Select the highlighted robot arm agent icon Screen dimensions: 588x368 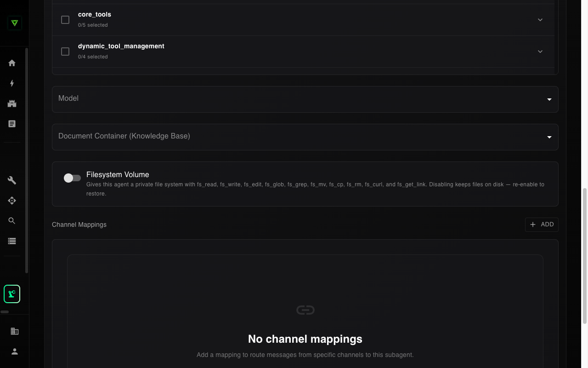(12, 294)
